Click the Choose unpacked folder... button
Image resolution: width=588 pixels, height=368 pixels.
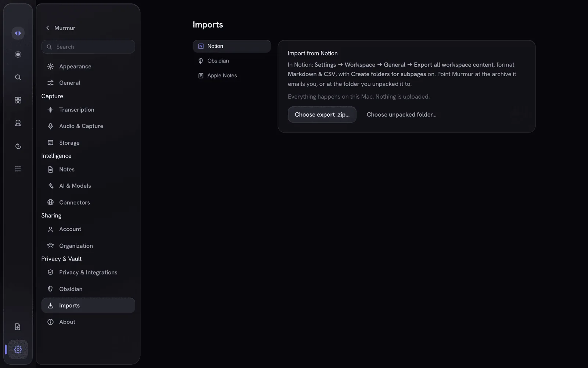402,114
